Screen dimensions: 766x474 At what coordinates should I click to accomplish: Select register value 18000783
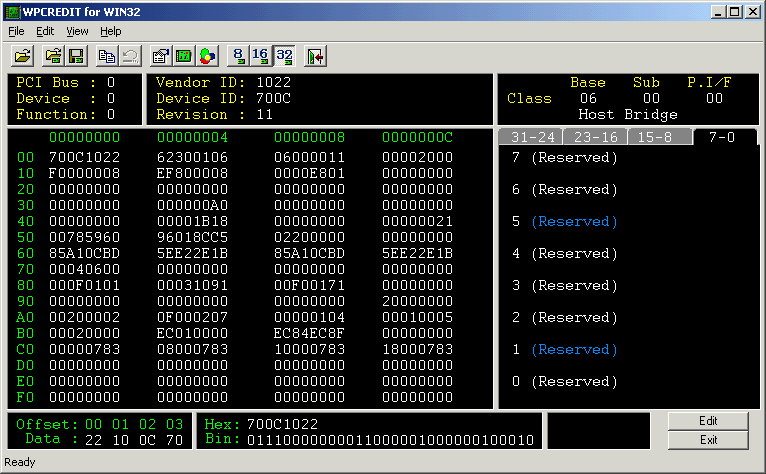[418, 349]
